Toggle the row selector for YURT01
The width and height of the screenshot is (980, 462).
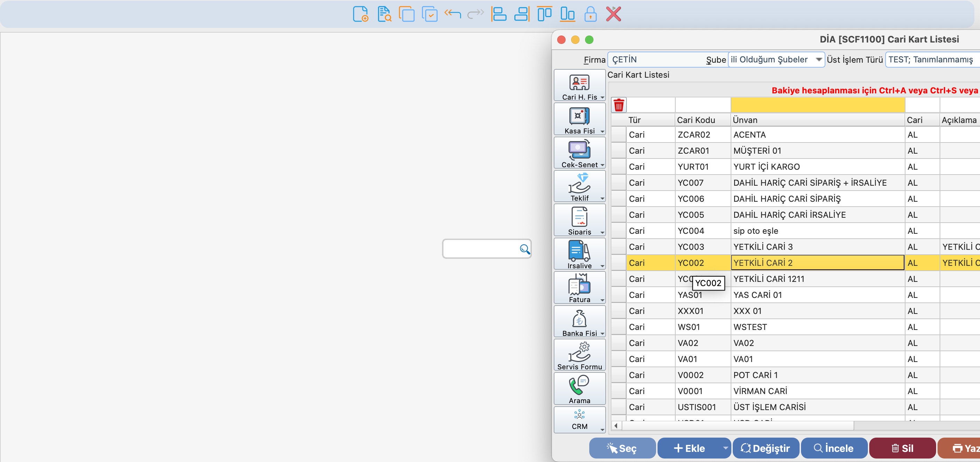[x=619, y=167]
